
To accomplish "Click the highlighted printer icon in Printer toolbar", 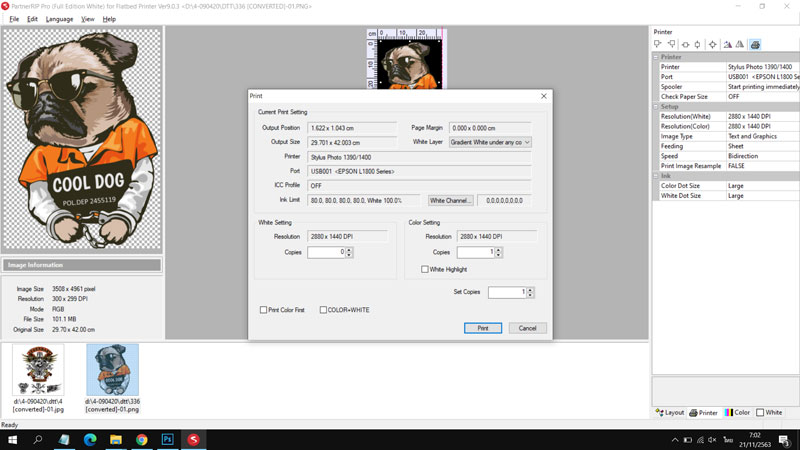I will 755,44.
